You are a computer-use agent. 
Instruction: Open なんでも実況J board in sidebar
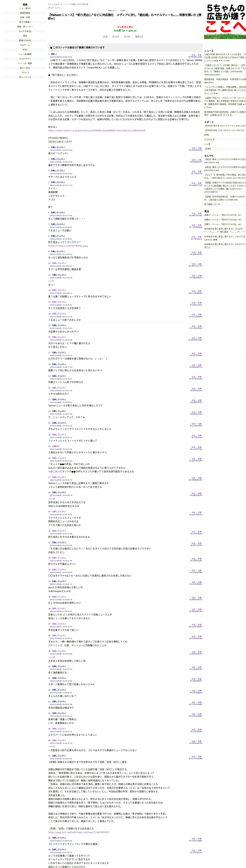(x=25, y=31)
